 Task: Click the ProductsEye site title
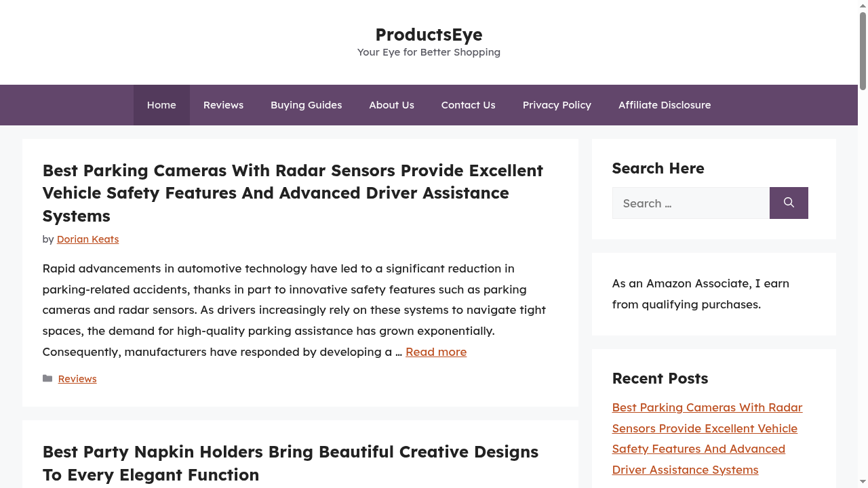pos(429,34)
